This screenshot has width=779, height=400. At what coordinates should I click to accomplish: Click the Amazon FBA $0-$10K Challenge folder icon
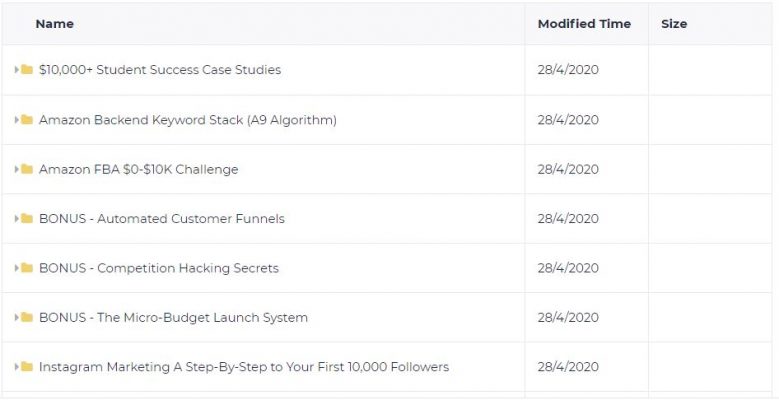pyautogui.click(x=27, y=169)
